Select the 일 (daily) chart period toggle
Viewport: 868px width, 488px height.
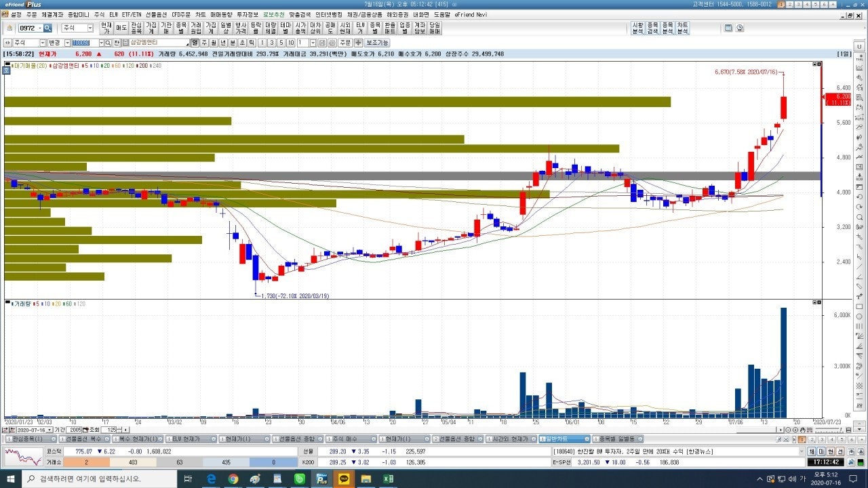[x=195, y=43]
